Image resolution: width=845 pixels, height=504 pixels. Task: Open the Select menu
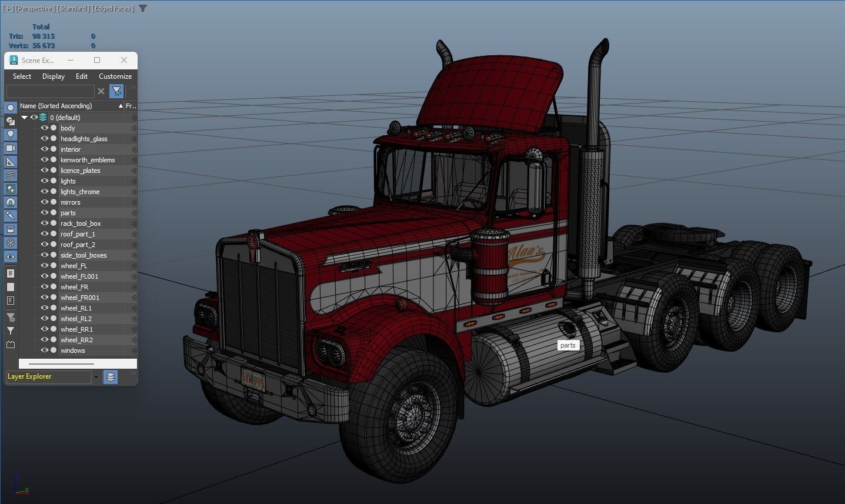pos(22,76)
